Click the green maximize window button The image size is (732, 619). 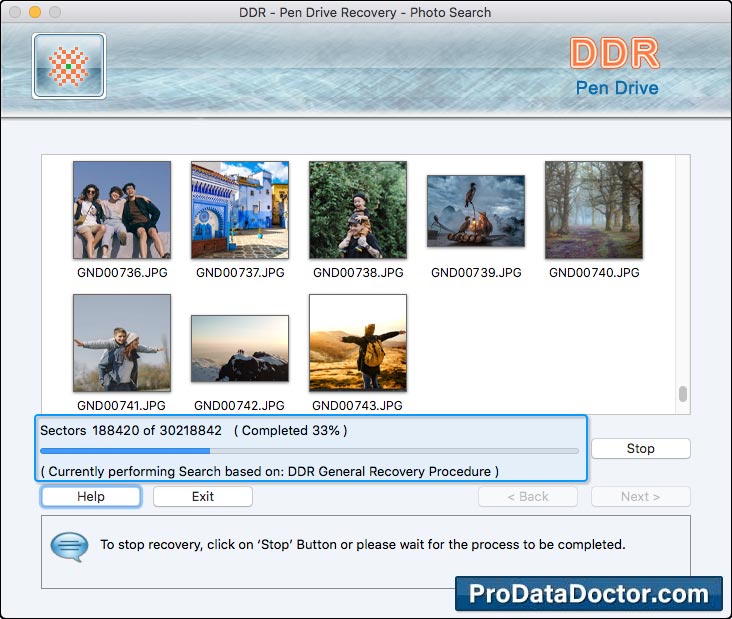coord(55,13)
